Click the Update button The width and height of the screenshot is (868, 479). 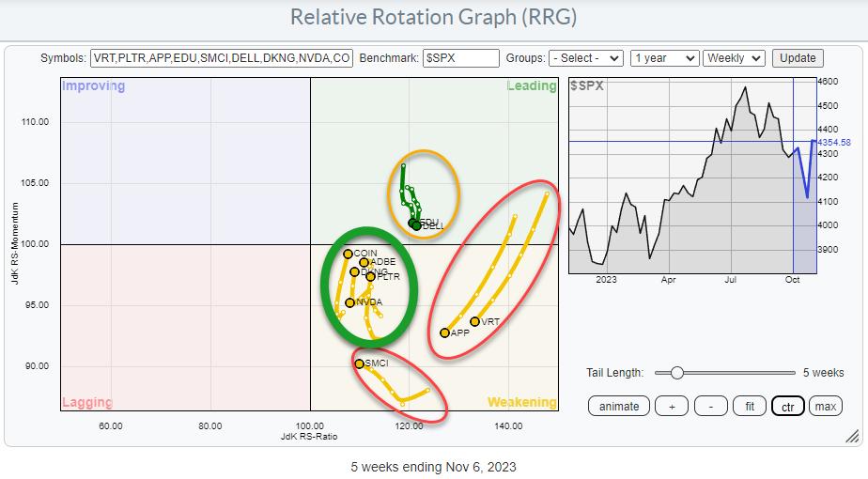point(798,58)
